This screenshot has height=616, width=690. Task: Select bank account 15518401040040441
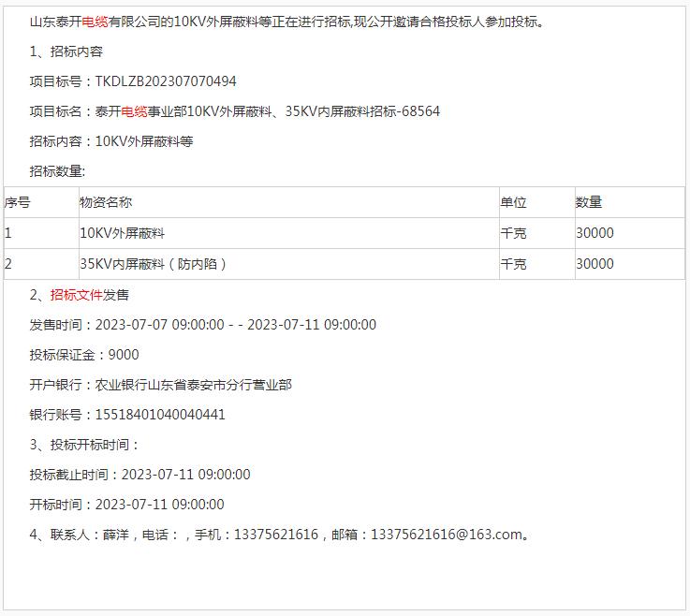(160, 415)
